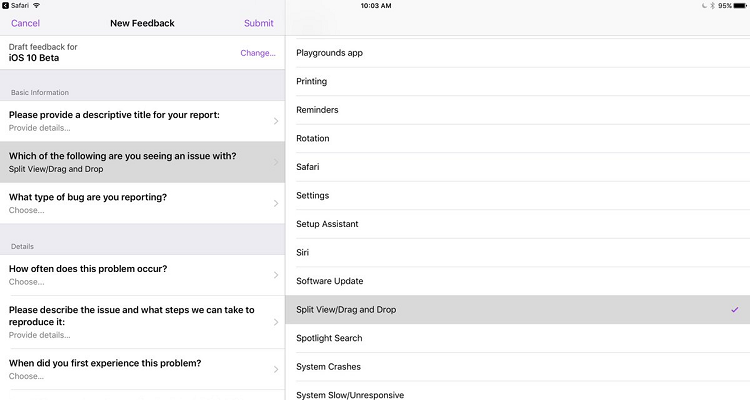
Task: Pick Software Update from the list
Action: pyautogui.click(x=329, y=281)
